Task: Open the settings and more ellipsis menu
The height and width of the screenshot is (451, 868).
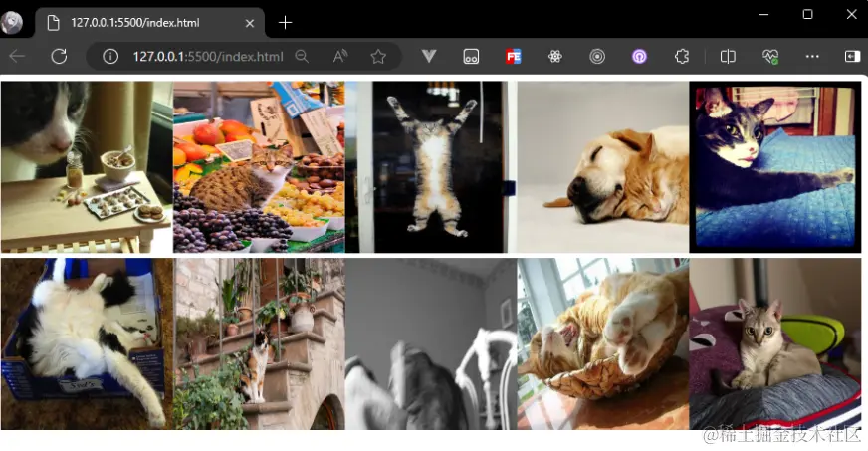Action: (812, 56)
